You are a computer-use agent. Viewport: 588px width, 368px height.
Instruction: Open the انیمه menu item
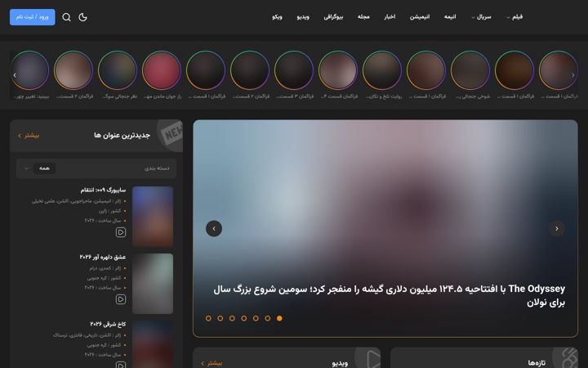[x=450, y=17]
